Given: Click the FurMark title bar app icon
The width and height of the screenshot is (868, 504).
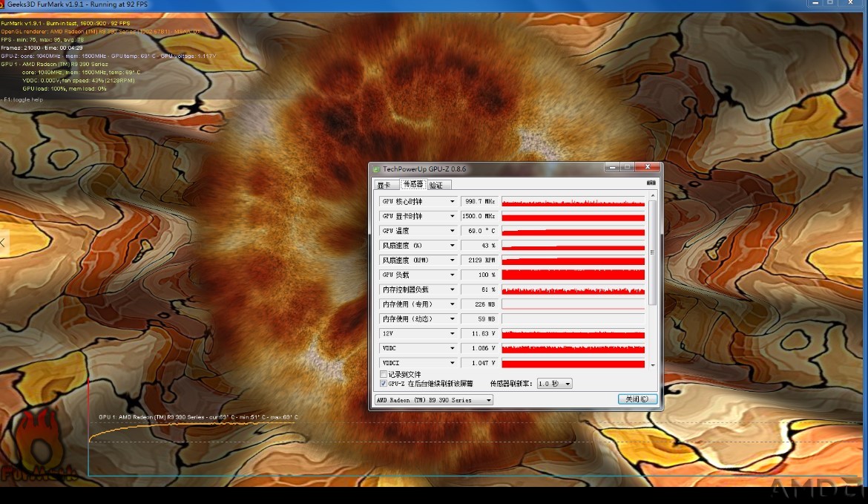Looking at the screenshot, I should (x=2, y=4).
